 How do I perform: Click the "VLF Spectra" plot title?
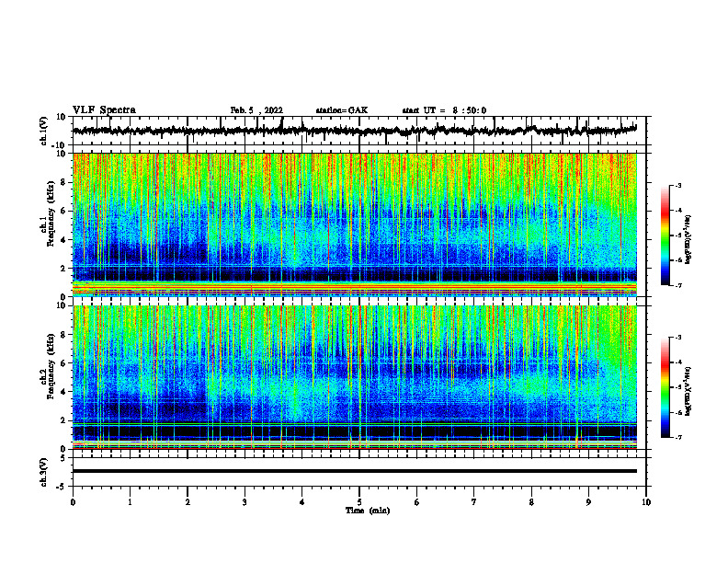tap(104, 110)
